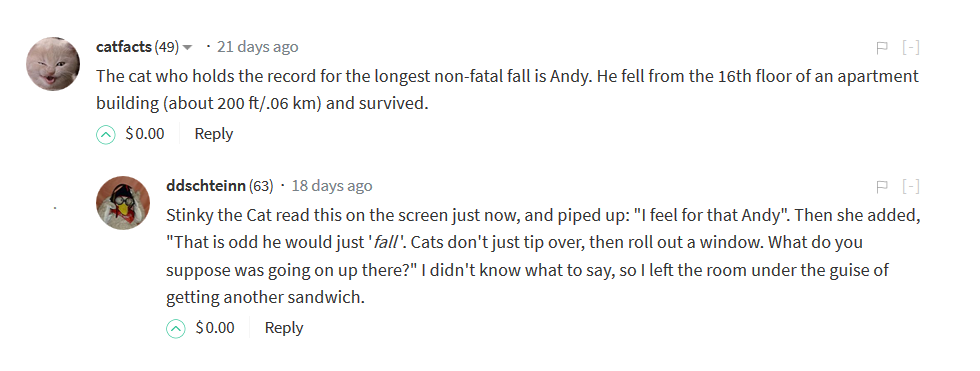This screenshot has height=371, width=980.
Task: Upvote the ddschteinn reply
Action: click(176, 329)
